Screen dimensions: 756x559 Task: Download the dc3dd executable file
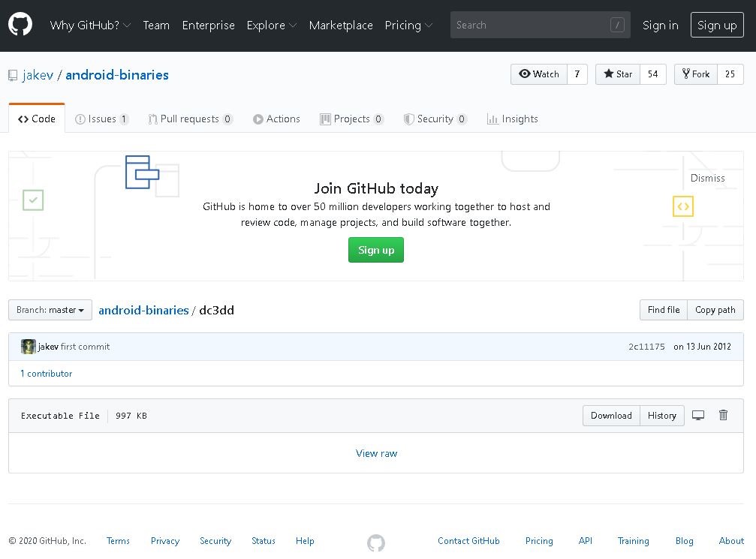pos(611,416)
